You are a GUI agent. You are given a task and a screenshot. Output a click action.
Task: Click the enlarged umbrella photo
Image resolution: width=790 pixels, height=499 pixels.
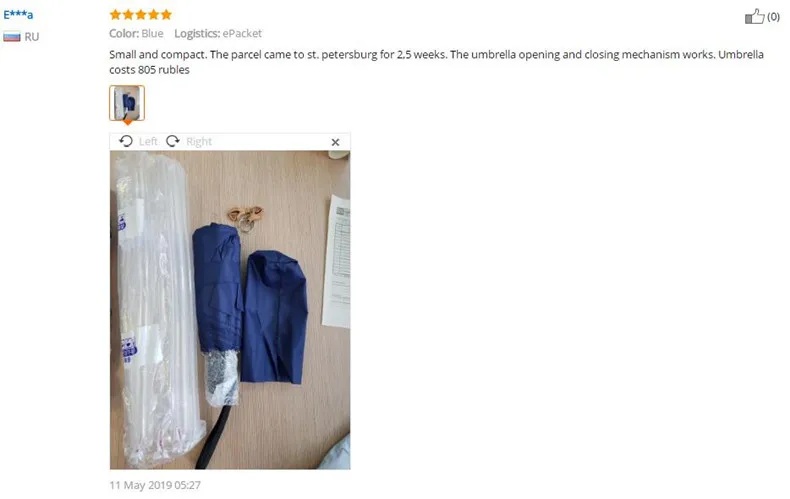(x=230, y=310)
